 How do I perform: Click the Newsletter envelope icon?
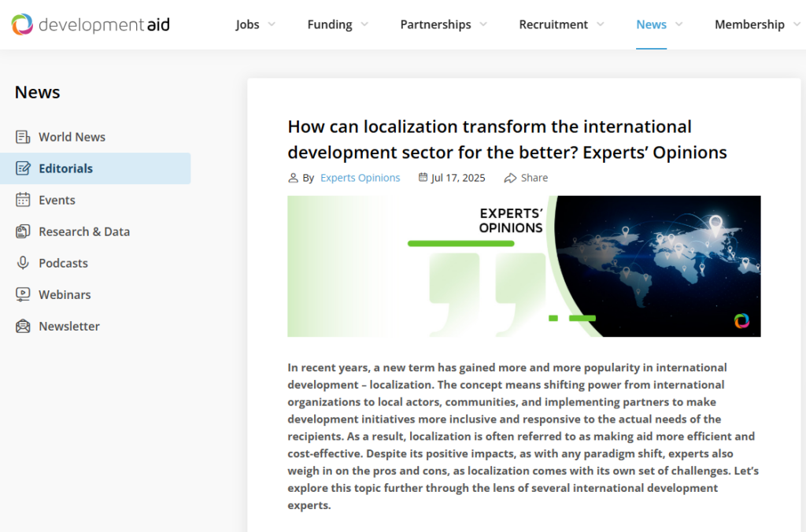coord(23,326)
